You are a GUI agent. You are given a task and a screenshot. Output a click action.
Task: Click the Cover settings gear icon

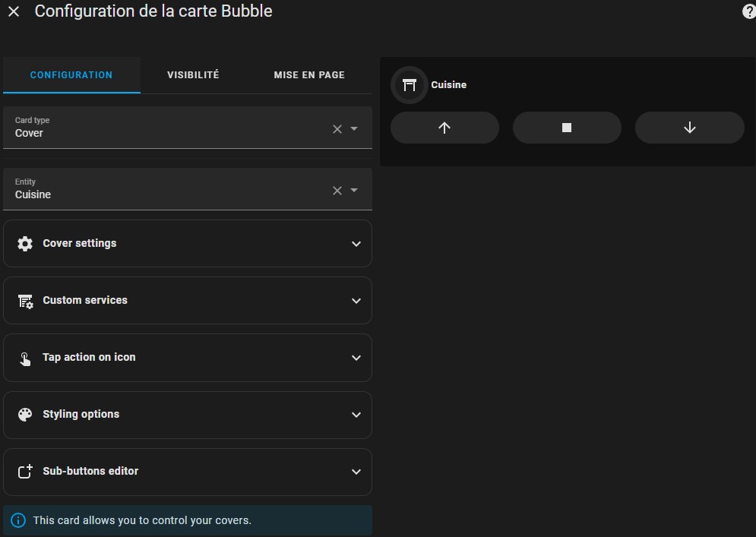pos(25,243)
